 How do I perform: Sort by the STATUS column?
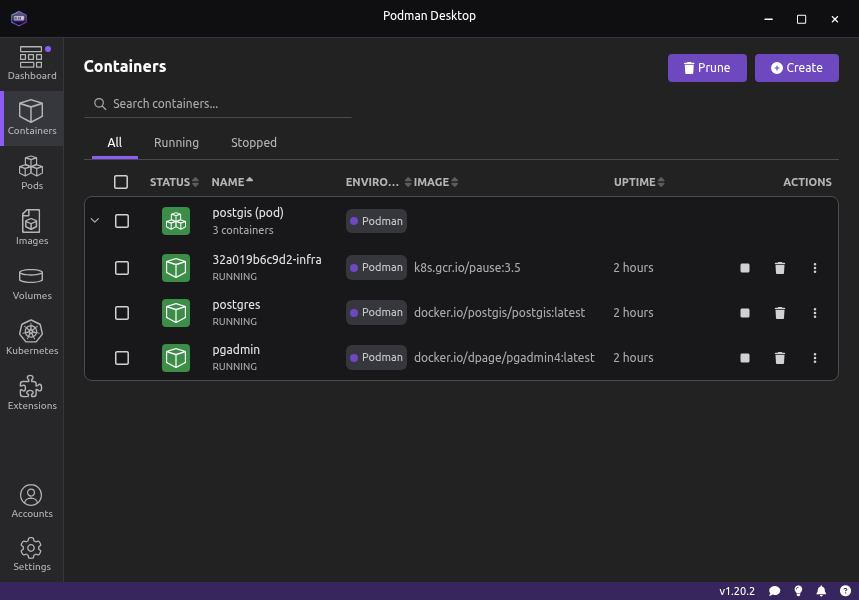coord(174,182)
